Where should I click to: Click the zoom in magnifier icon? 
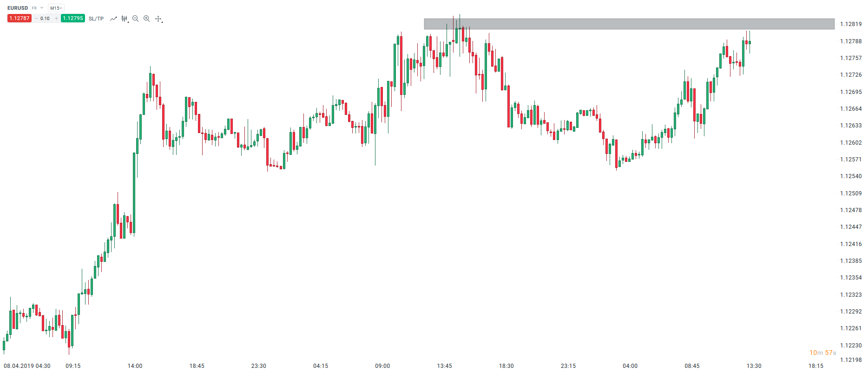(146, 19)
